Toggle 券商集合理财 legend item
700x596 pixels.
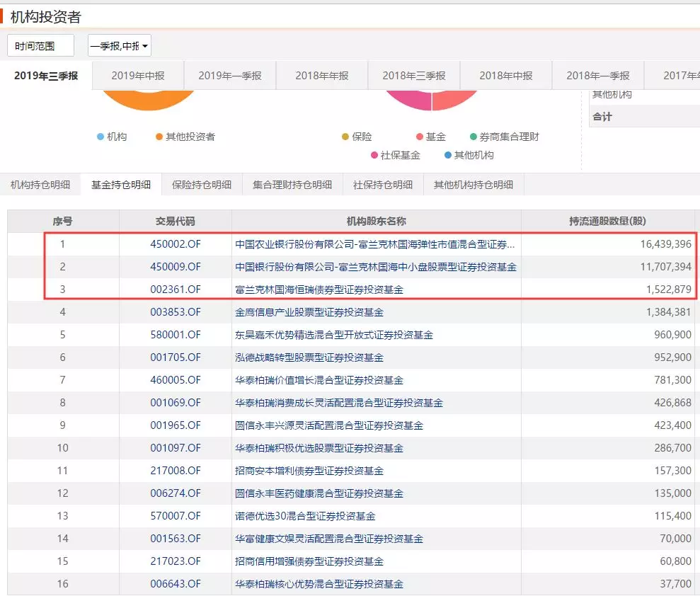(474, 137)
